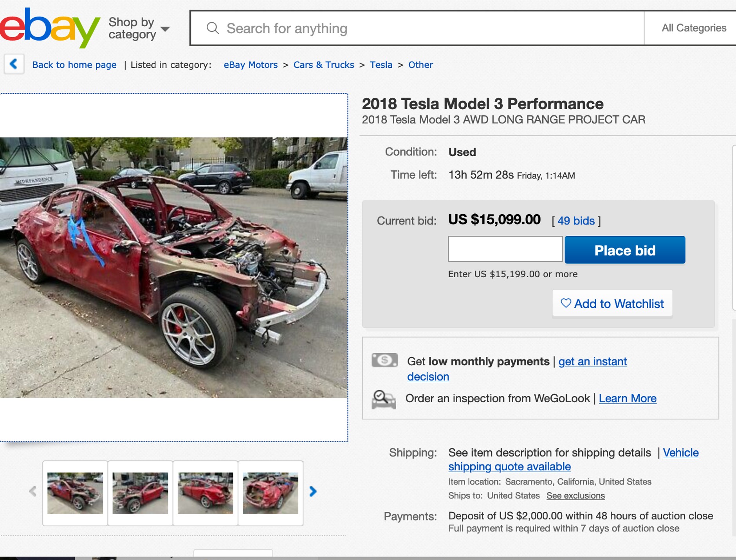Select the Tesla breadcrumb category
The height and width of the screenshot is (560, 736).
(380, 64)
